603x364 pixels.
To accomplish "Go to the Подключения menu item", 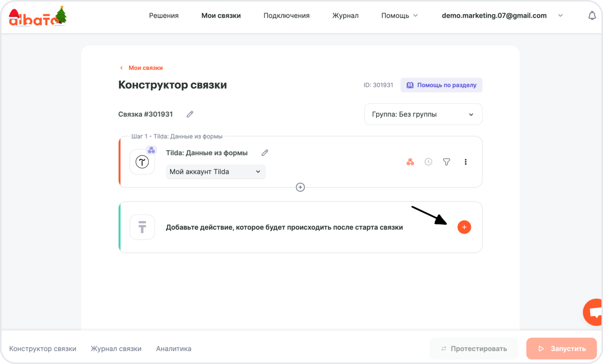I will 286,15.
